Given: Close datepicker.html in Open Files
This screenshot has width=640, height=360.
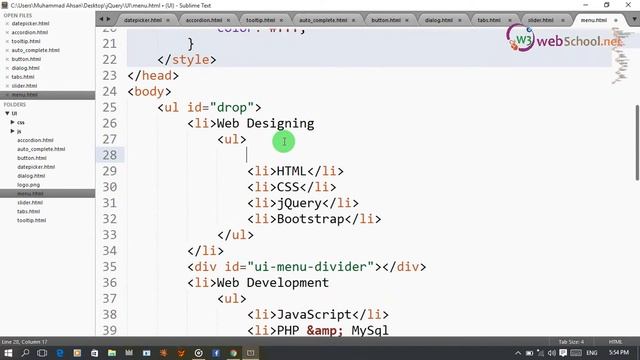Looking at the screenshot, I should click(x=7, y=24).
